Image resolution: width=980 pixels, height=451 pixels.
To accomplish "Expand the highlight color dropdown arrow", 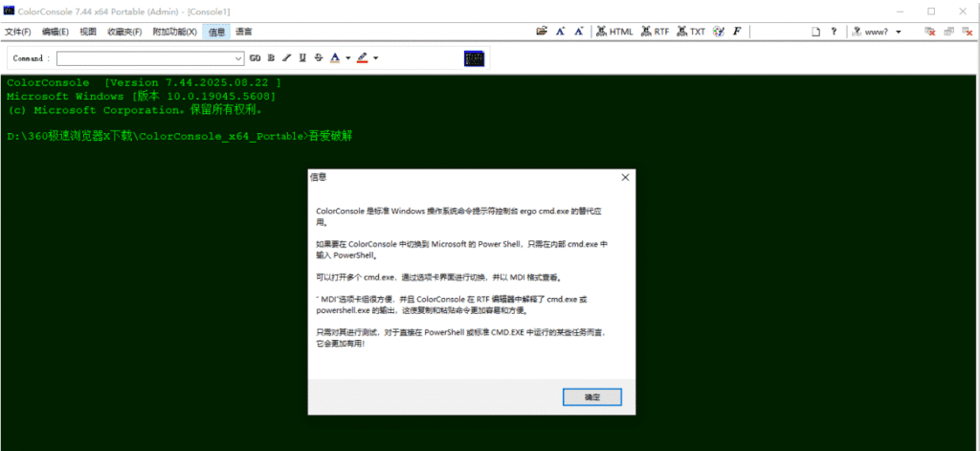I will [x=375, y=58].
